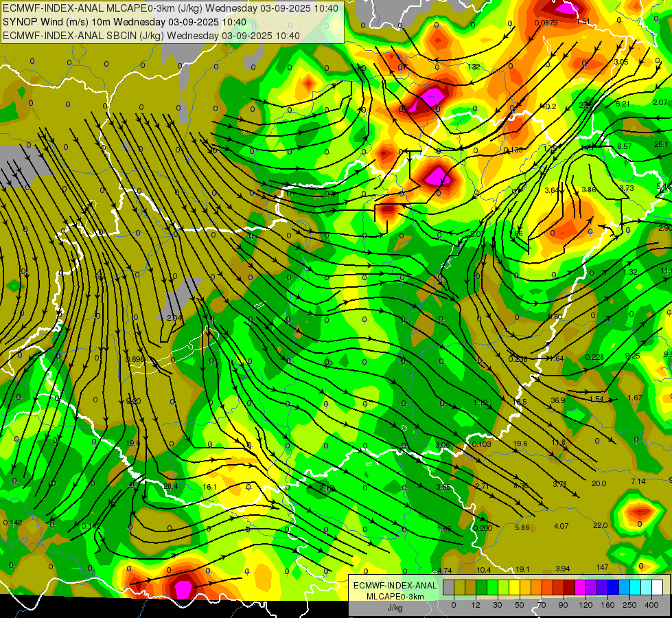
Task: Click the map value 0.103
Action: (482, 444)
